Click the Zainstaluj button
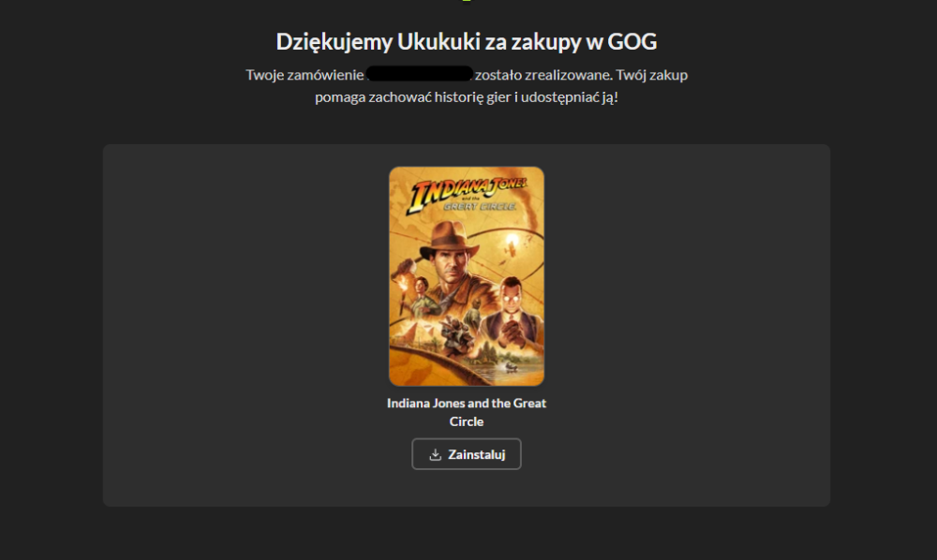This screenshot has height=560, width=937. [466, 454]
